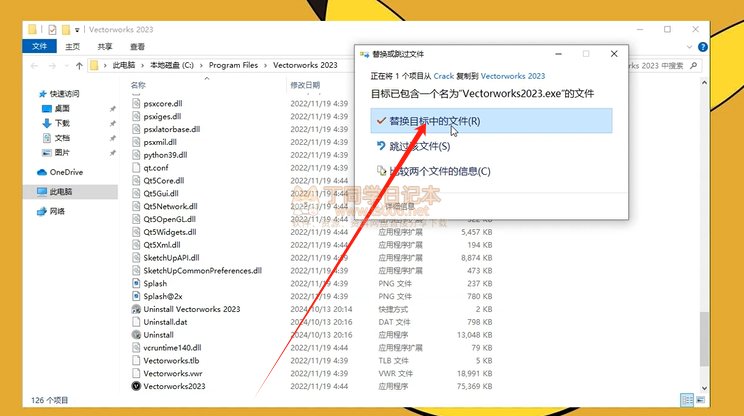Click the Crack source link in dialog
This screenshot has width=744, height=416.
click(x=444, y=76)
